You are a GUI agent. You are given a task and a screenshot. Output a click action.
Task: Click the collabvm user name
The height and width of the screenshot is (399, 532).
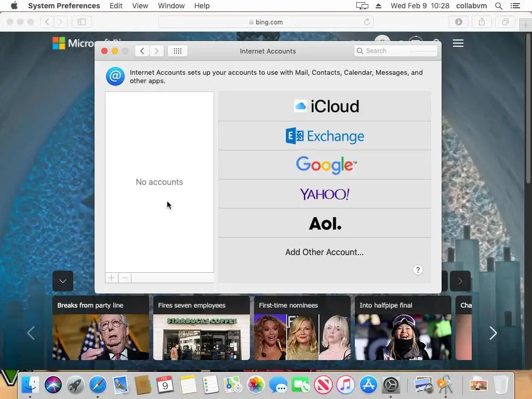point(471,6)
